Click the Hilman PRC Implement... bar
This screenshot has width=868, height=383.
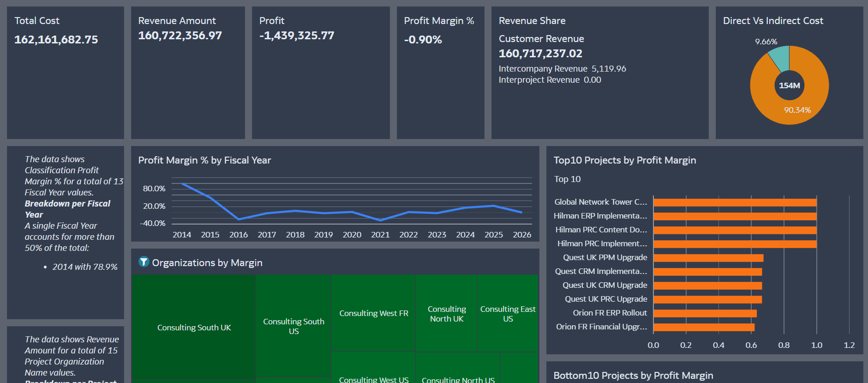735,244
